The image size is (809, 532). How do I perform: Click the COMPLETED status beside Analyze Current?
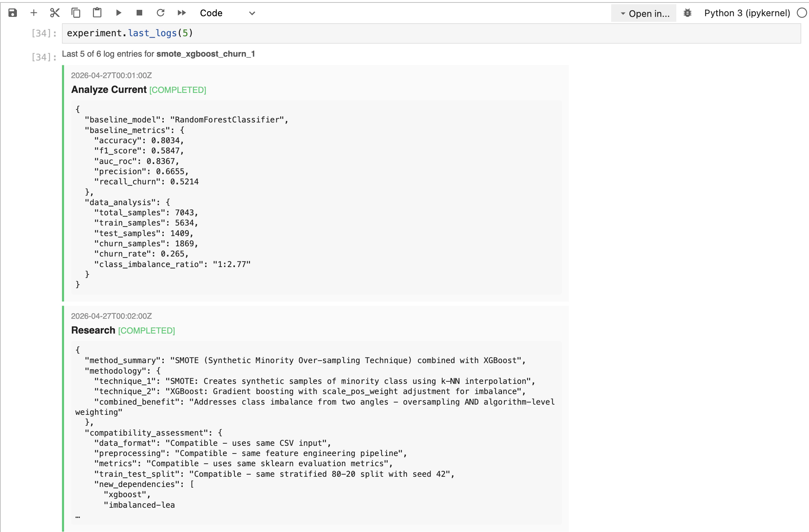click(x=178, y=90)
